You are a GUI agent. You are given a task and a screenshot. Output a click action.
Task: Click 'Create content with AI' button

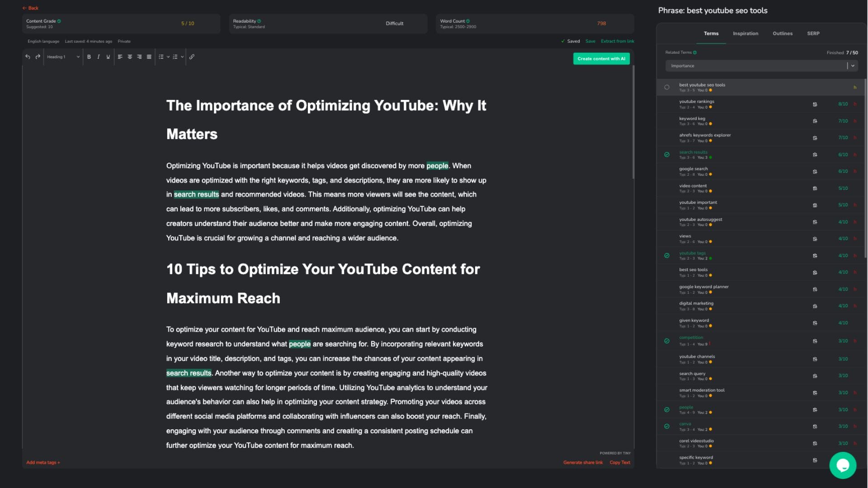[601, 59]
